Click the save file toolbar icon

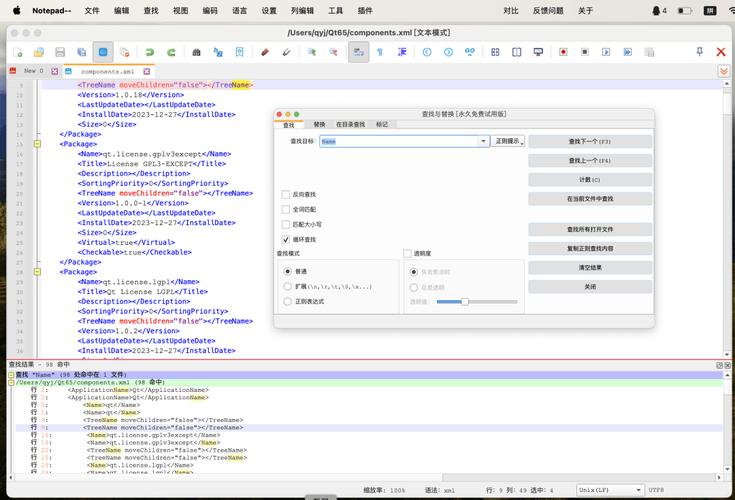click(x=60, y=51)
